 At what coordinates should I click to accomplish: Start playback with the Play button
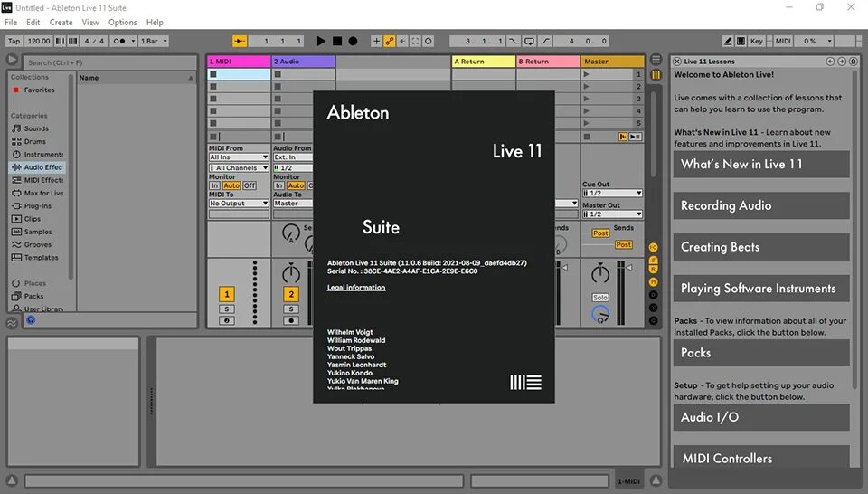(321, 41)
